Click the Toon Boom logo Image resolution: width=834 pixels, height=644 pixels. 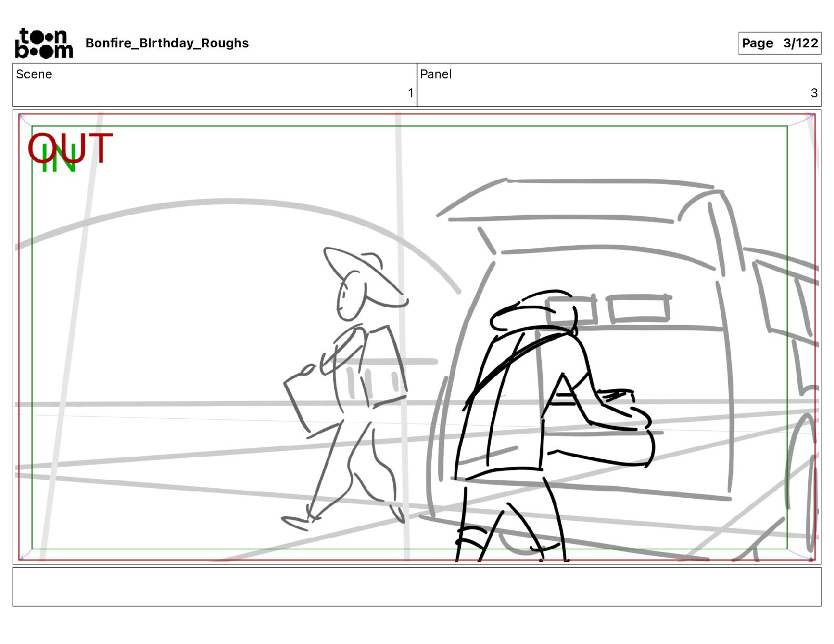pyautogui.click(x=44, y=43)
